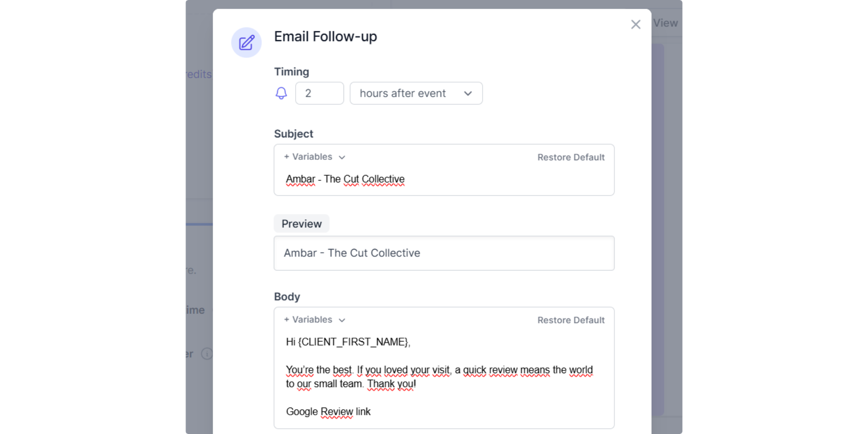Click the Google Review link text
This screenshot has width=868, height=434.
point(328,411)
